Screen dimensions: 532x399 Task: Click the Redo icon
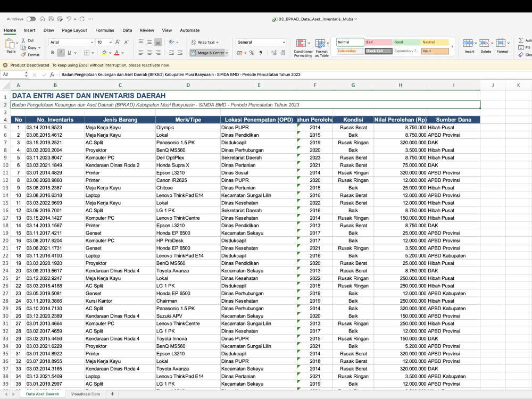click(82, 19)
